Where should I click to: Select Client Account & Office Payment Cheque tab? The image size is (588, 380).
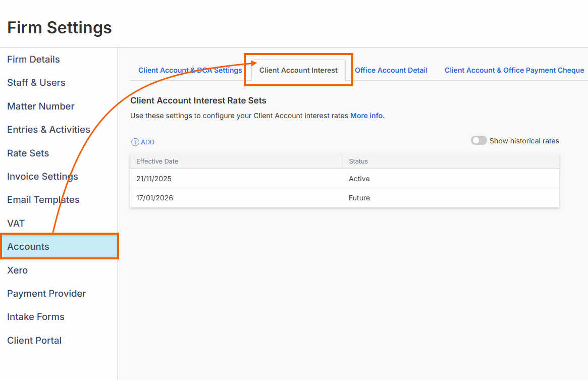514,70
